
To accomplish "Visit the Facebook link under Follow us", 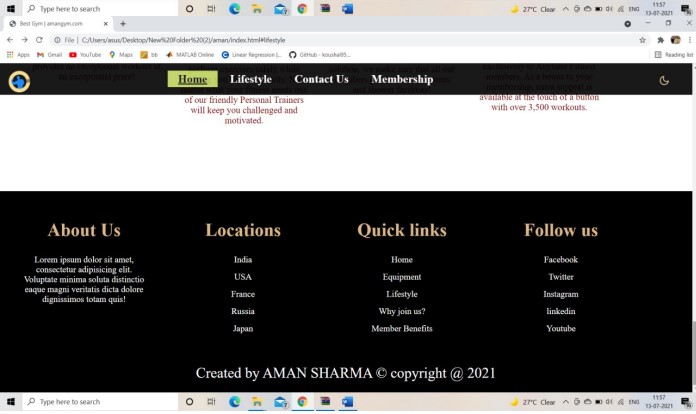I will tap(561, 260).
